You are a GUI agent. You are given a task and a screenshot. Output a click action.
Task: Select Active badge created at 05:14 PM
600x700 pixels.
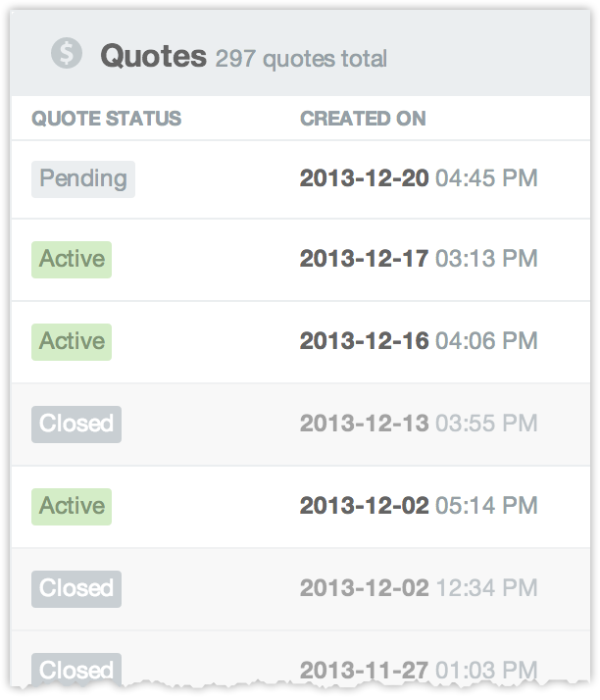pyautogui.click(x=72, y=507)
